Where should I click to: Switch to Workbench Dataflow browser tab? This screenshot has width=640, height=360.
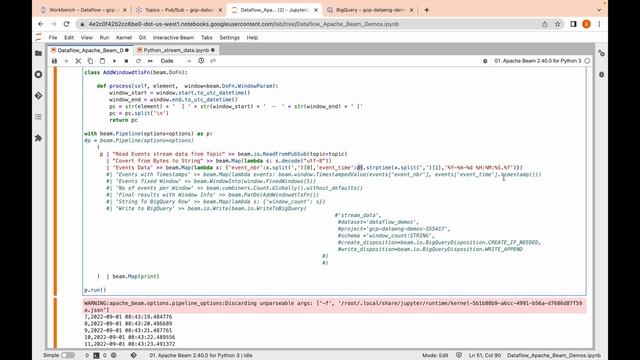pyautogui.click(x=83, y=10)
